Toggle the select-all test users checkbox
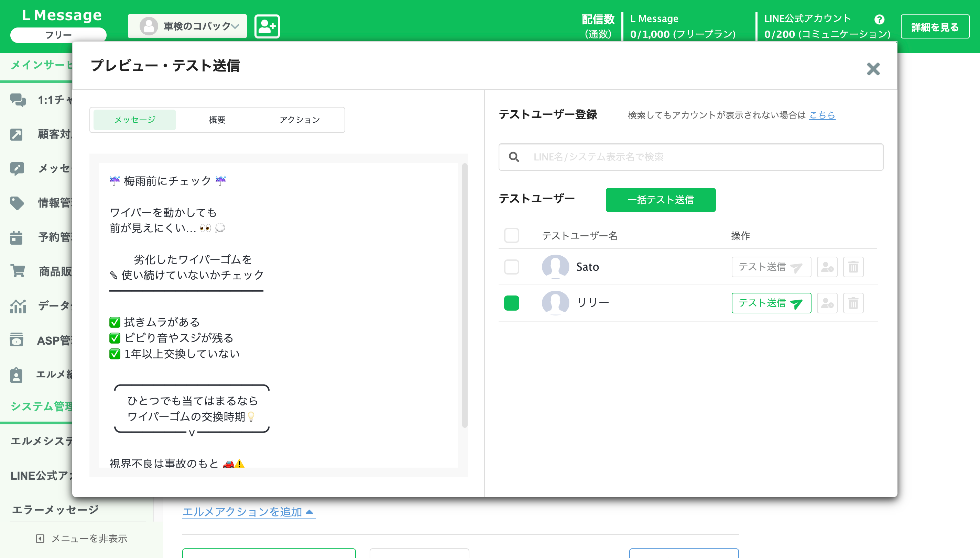 tap(511, 235)
